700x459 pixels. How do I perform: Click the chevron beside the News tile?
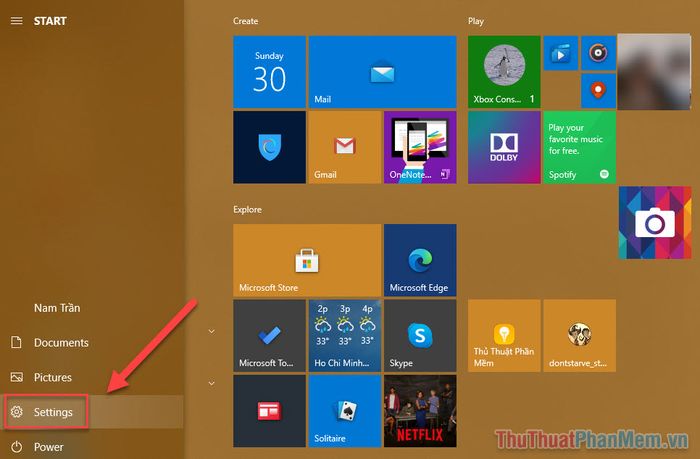pyautogui.click(x=211, y=382)
